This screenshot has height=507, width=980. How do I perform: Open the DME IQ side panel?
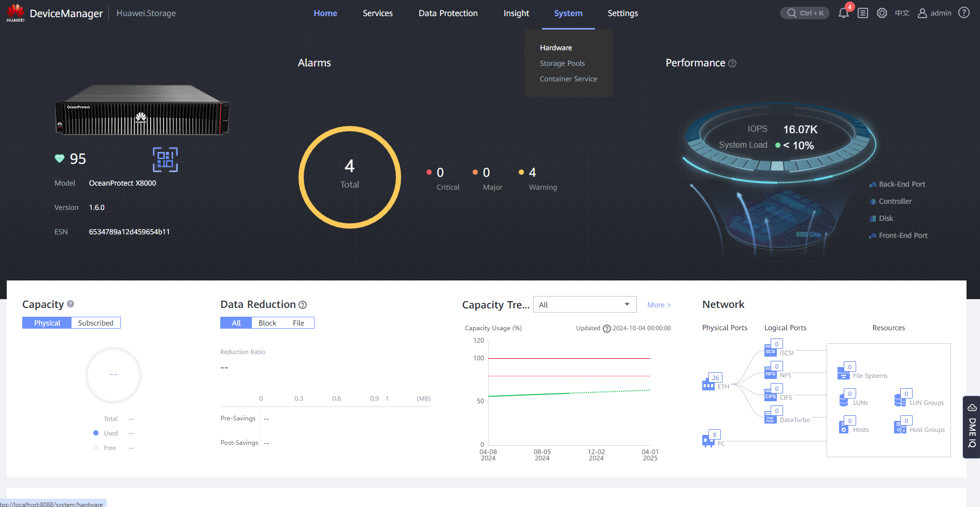coord(972,427)
